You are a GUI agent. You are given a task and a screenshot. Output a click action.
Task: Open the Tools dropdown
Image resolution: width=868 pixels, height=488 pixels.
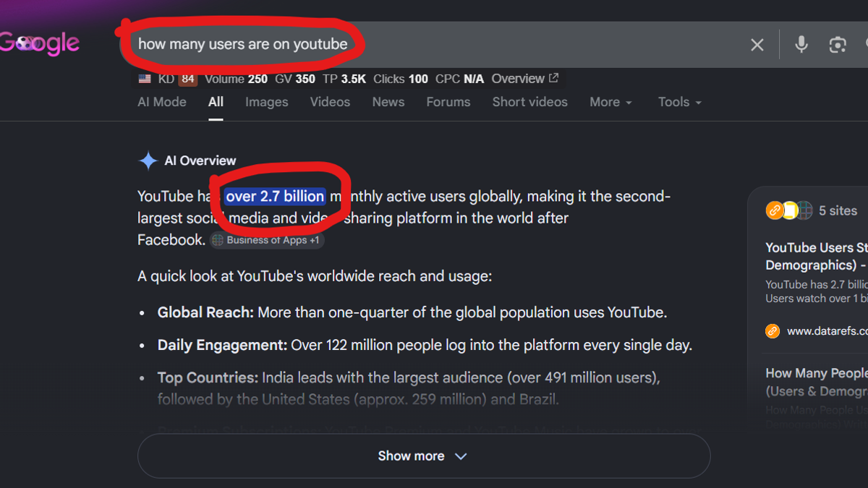coord(680,103)
